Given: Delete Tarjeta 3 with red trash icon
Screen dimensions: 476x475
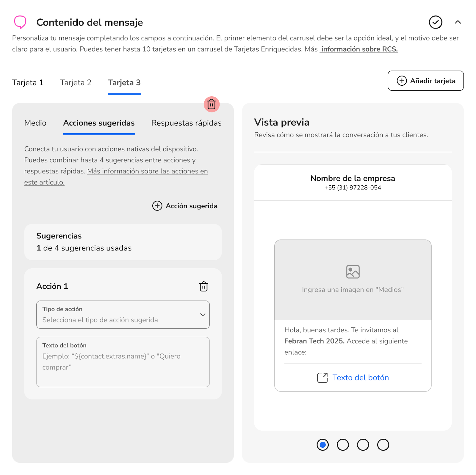Looking at the screenshot, I should [212, 104].
